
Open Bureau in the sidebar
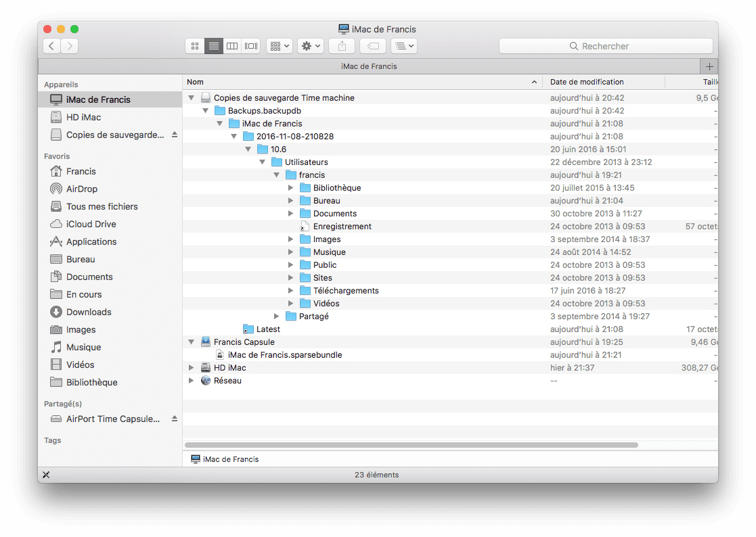110,259
